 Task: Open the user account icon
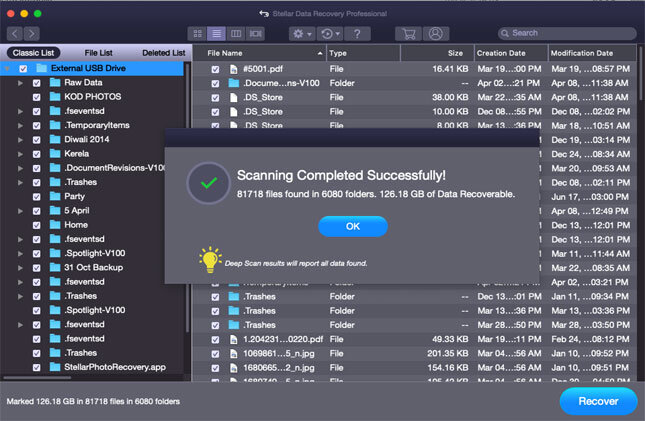tap(435, 33)
